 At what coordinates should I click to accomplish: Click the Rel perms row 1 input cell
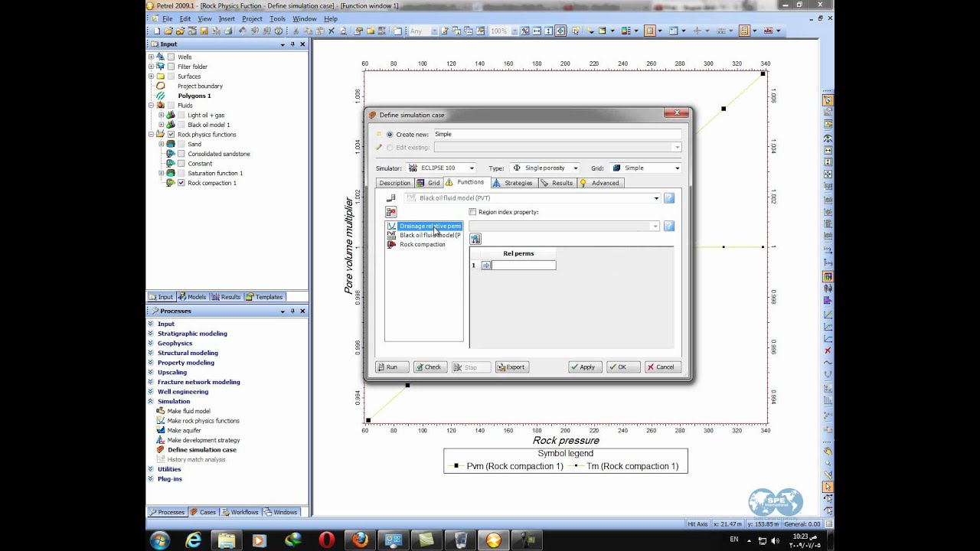524,266
